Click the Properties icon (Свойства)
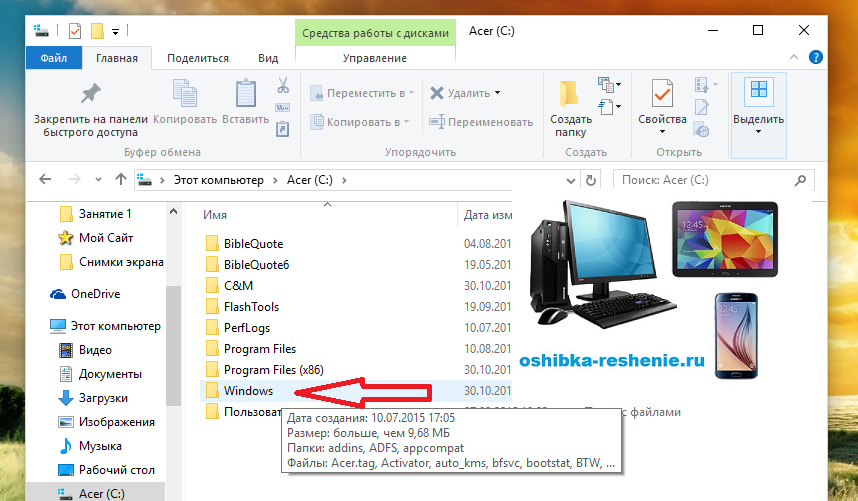Viewport: 858px width, 501px height. [x=662, y=93]
